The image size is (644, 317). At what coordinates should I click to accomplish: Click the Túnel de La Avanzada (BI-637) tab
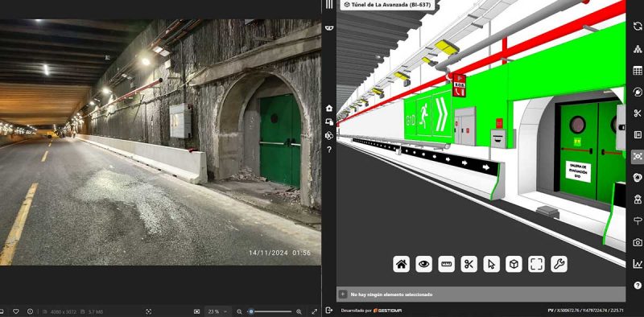pyautogui.click(x=388, y=5)
